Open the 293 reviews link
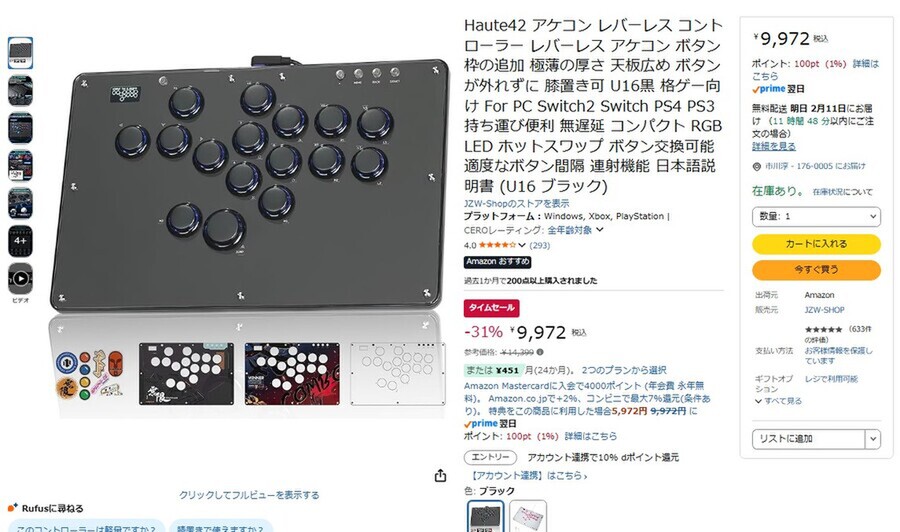The width and height of the screenshot is (900, 532). pos(540,245)
